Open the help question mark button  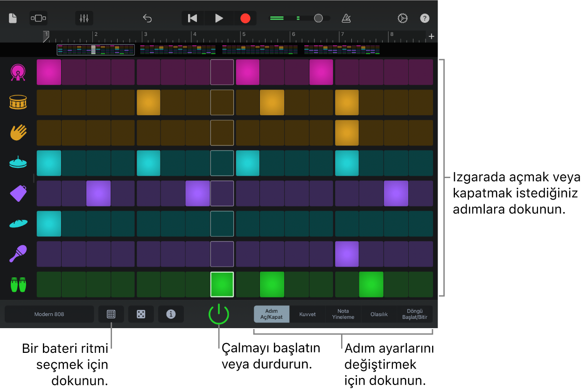[x=425, y=18]
